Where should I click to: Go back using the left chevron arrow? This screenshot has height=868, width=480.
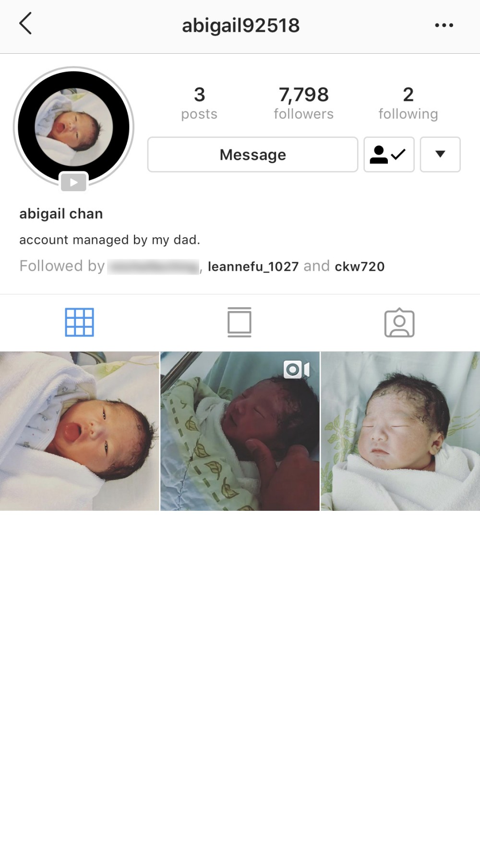pyautogui.click(x=25, y=24)
